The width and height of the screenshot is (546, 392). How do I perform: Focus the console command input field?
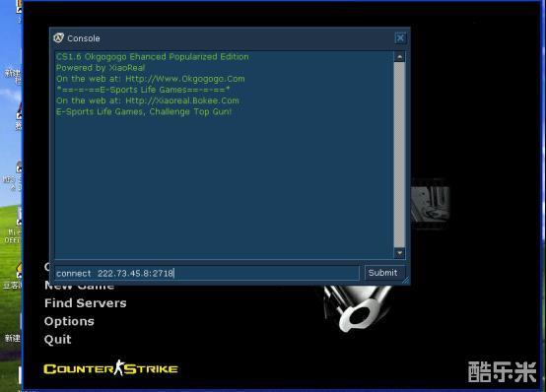coord(207,273)
